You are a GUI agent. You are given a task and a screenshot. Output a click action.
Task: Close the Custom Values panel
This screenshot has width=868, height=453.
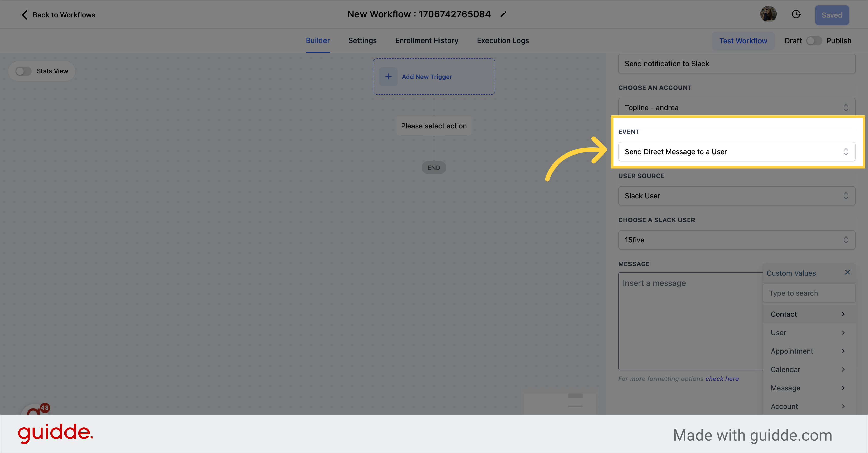point(847,272)
